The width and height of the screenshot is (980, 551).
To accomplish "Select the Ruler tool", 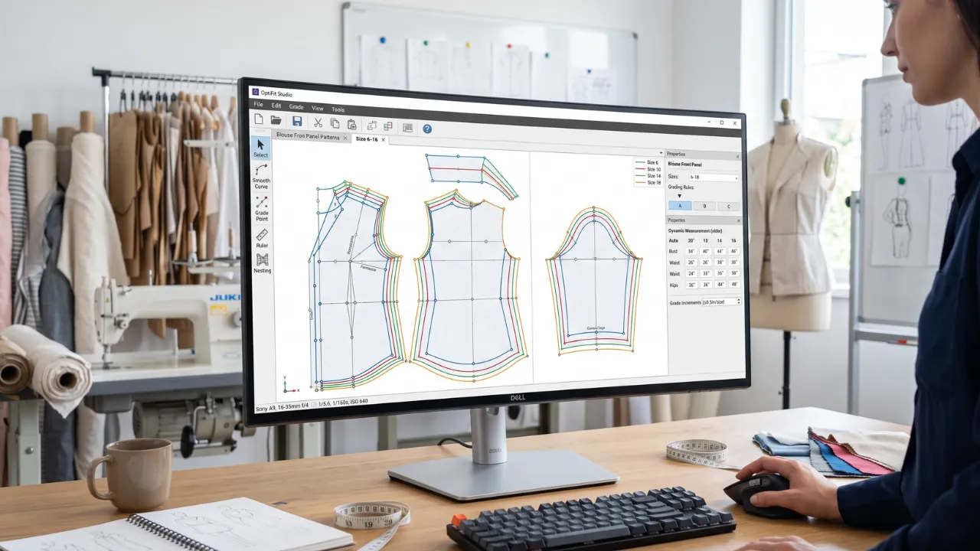I will (262, 238).
